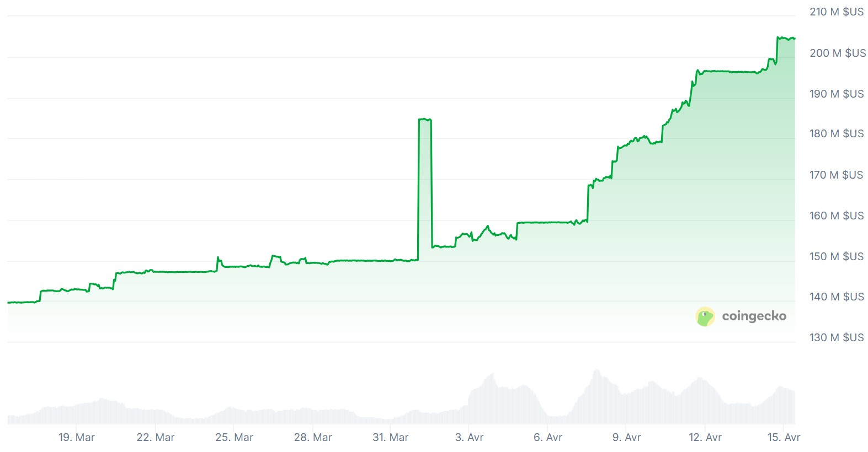Click the 25. Mar axis date
868x452 pixels.
(234, 437)
